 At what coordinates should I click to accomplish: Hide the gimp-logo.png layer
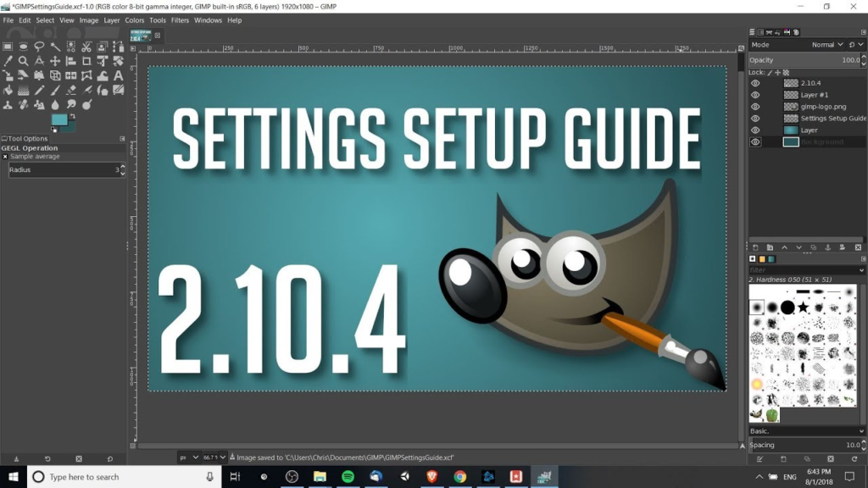coord(755,107)
